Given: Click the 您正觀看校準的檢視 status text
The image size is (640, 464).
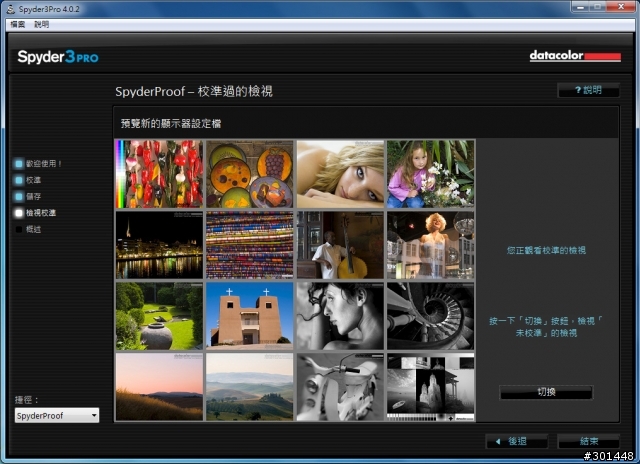Looking at the screenshot, I should point(546,250).
